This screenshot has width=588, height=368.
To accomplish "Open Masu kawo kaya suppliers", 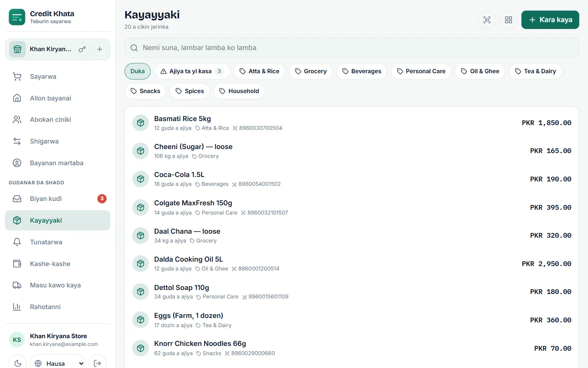I will point(58,285).
